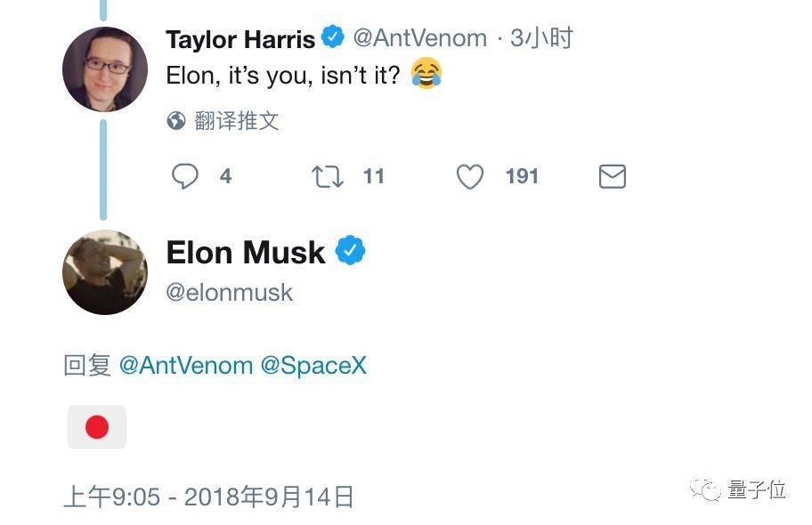Open the @AntVenom mention in the reply line
Viewport: 812px width, 525px height.
pos(186,366)
